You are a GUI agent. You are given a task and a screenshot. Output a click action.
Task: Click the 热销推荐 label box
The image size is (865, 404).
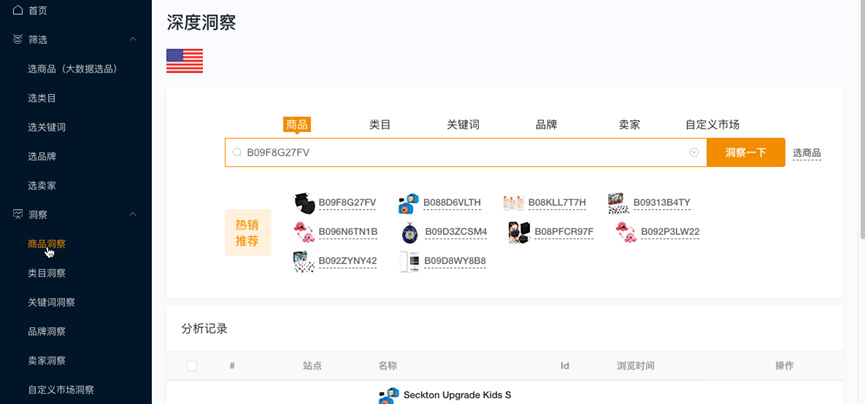(248, 232)
